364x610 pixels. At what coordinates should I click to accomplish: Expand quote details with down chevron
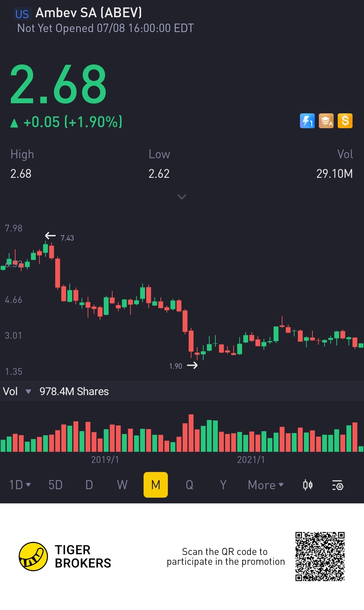coord(182,197)
